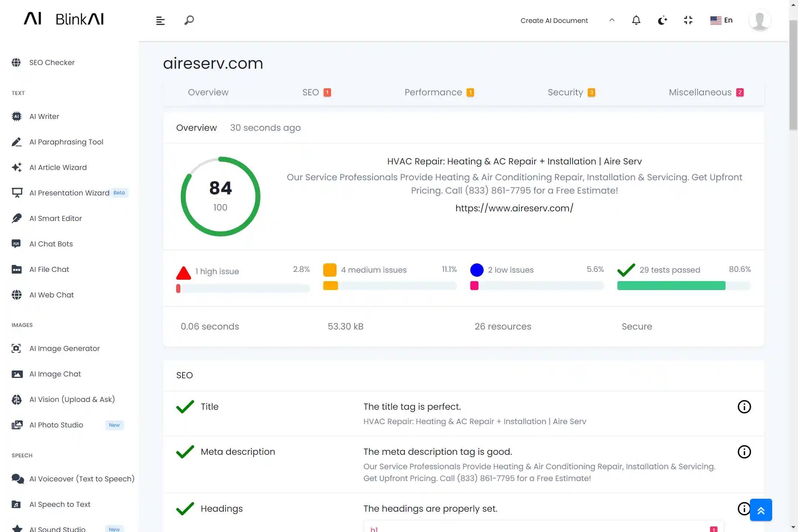798x532 pixels.
Task: Expand Create AI Document chevron
Action: pos(612,20)
